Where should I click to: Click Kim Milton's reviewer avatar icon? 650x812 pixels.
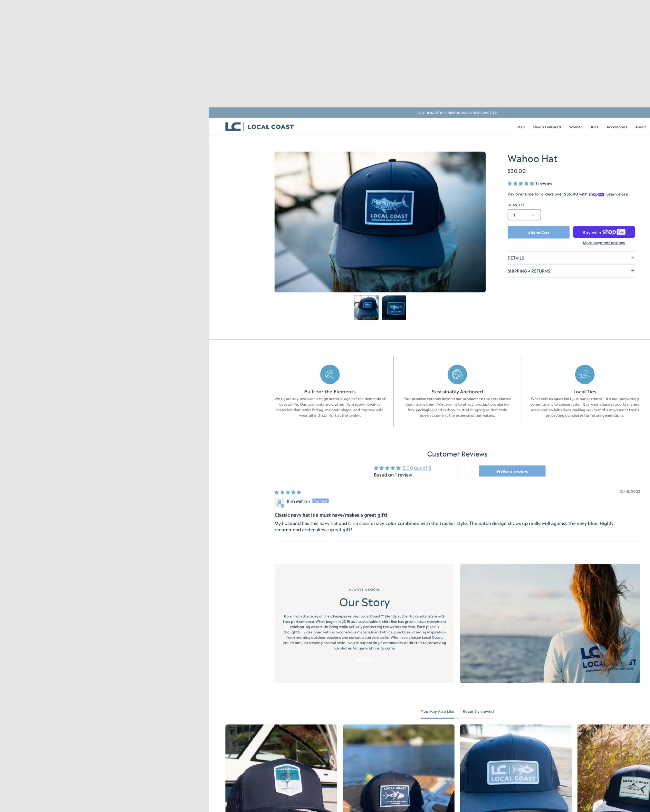(279, 503)
